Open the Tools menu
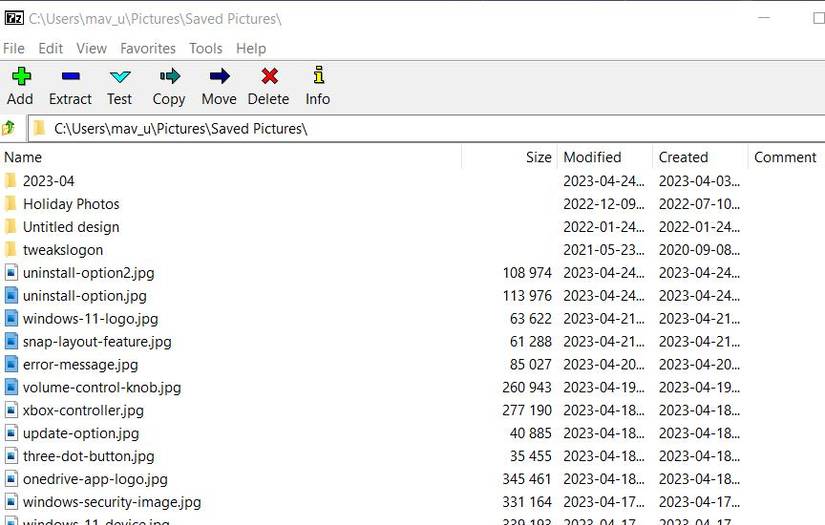 click(206, 48)
